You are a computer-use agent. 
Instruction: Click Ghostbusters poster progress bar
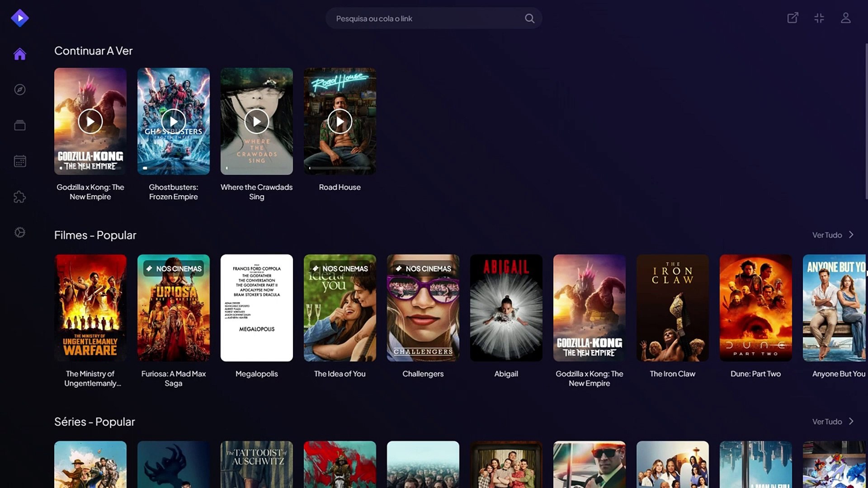[174, 168]
